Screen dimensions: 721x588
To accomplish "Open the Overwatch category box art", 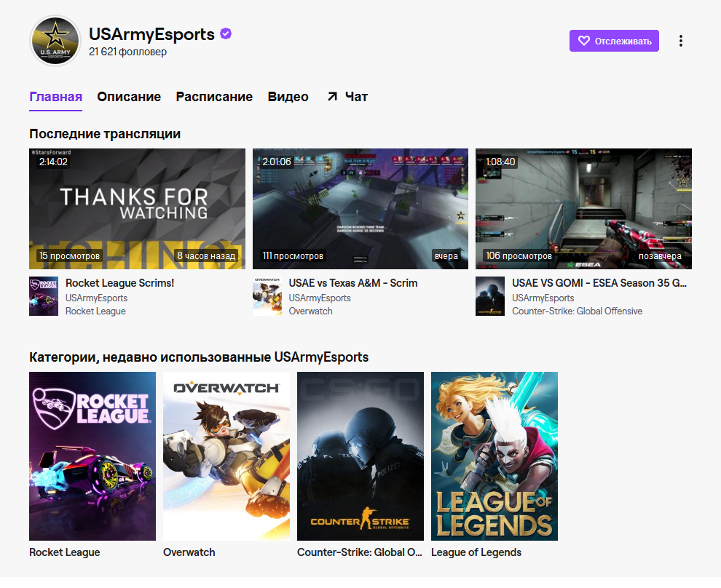I will (226, 456).
